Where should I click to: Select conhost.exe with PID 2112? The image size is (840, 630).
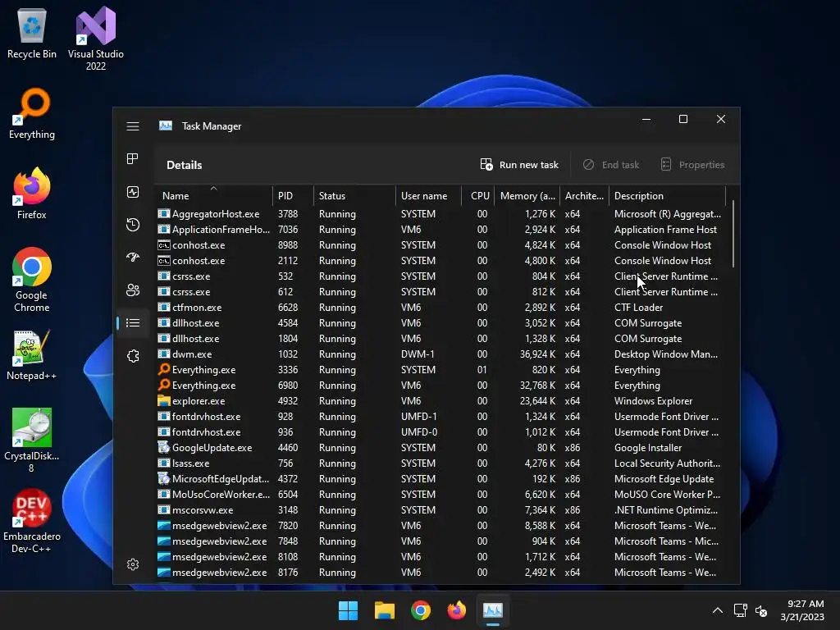442,260
